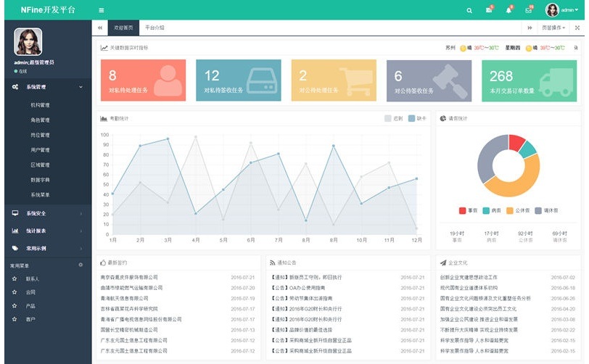Switch to the 平台介绍 tab
589x364 pixels.
pyautogui.click(x=155, y=28)
